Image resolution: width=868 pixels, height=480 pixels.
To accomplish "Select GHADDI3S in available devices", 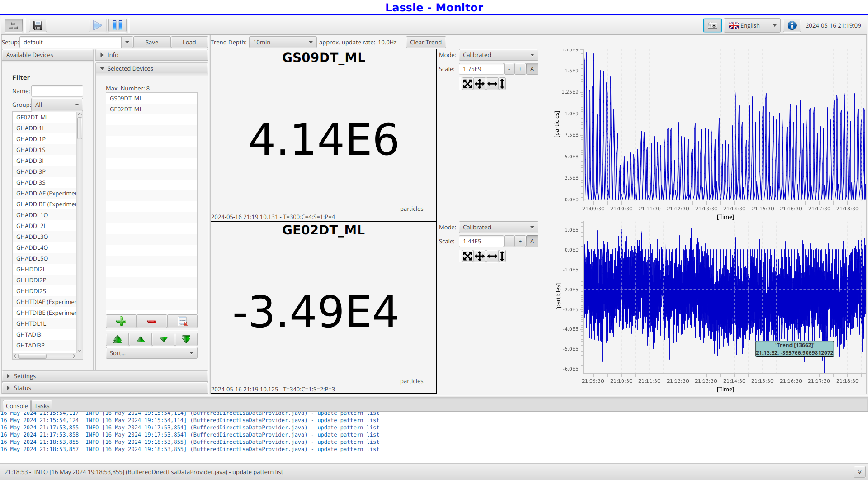I will click(45, 182).
